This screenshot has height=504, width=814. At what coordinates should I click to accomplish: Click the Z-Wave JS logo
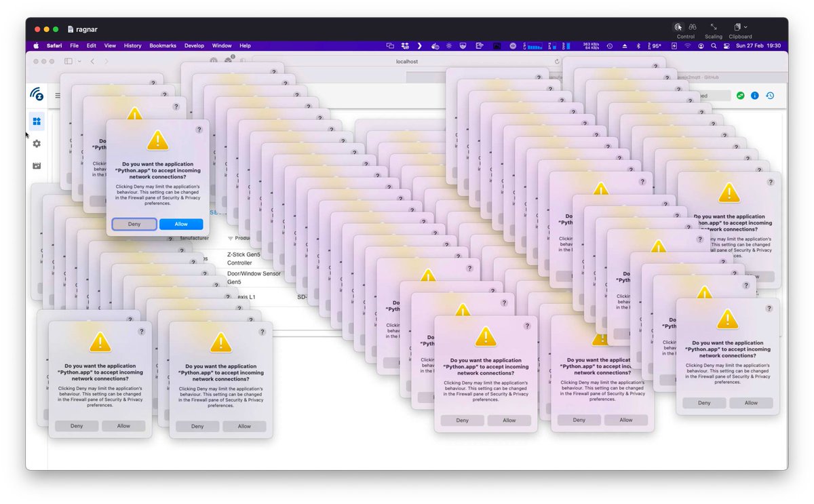(37, 94)
